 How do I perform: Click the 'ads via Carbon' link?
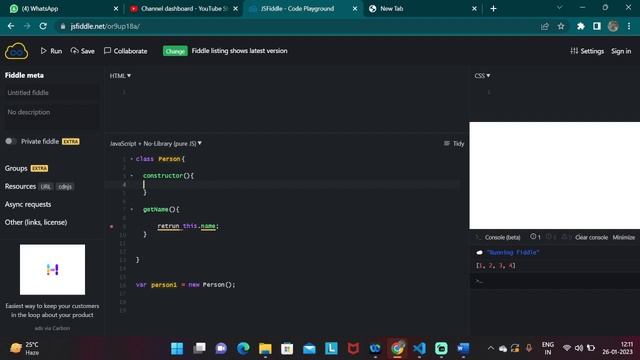pos(52,328)
